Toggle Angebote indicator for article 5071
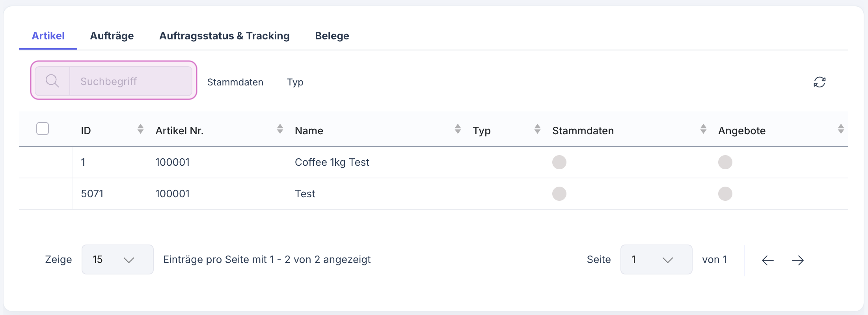This screenshot has width=868, height=315. (725, 194)
